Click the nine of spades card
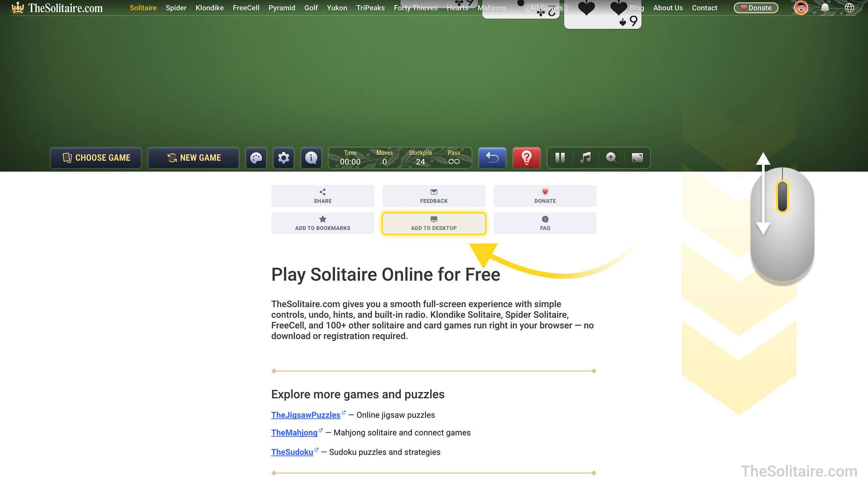Image resolution: width=868 pixels, height=488 pixels. [602, 14]
